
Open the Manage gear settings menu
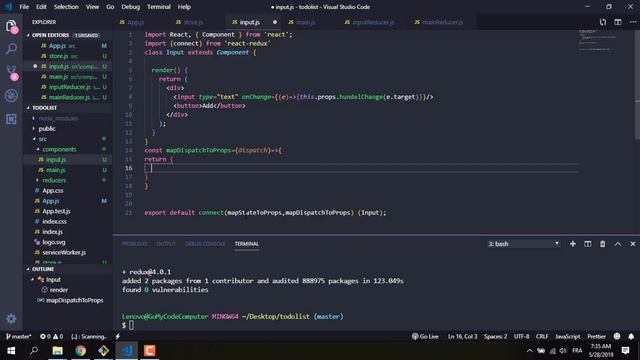[11, 318]
